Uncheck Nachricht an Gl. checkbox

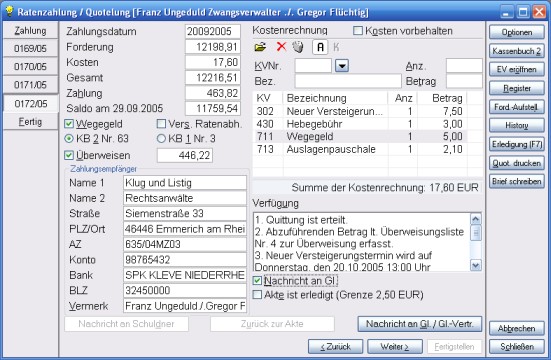[257, 281]
